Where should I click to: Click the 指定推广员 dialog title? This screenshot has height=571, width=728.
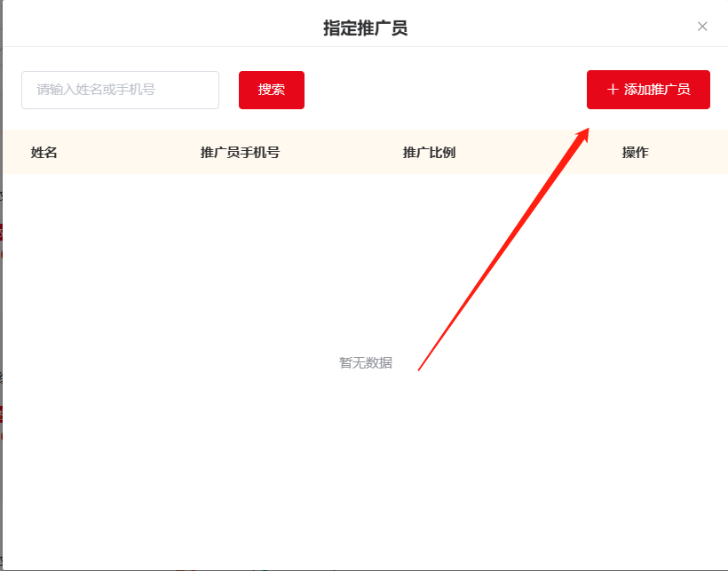point(366,28)
